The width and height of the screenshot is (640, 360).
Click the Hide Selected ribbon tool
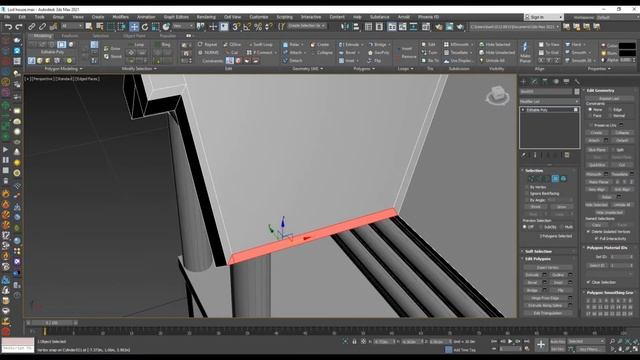(495, 44)
